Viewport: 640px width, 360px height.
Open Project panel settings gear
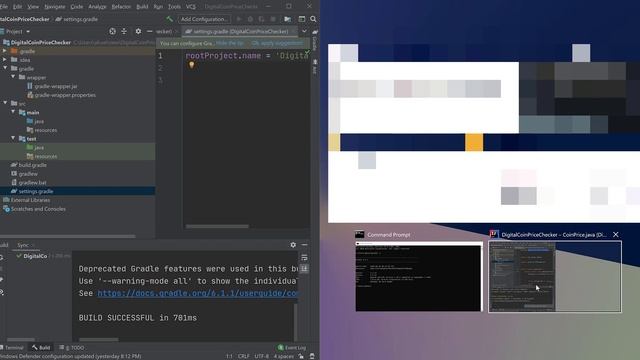point(138,31)
